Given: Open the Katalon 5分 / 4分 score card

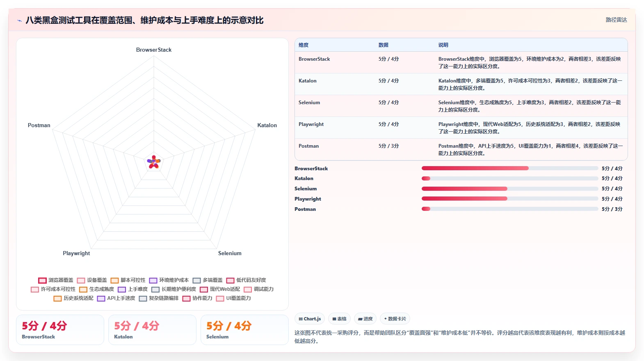Looking at the screenshot, I should pos(152,330).
